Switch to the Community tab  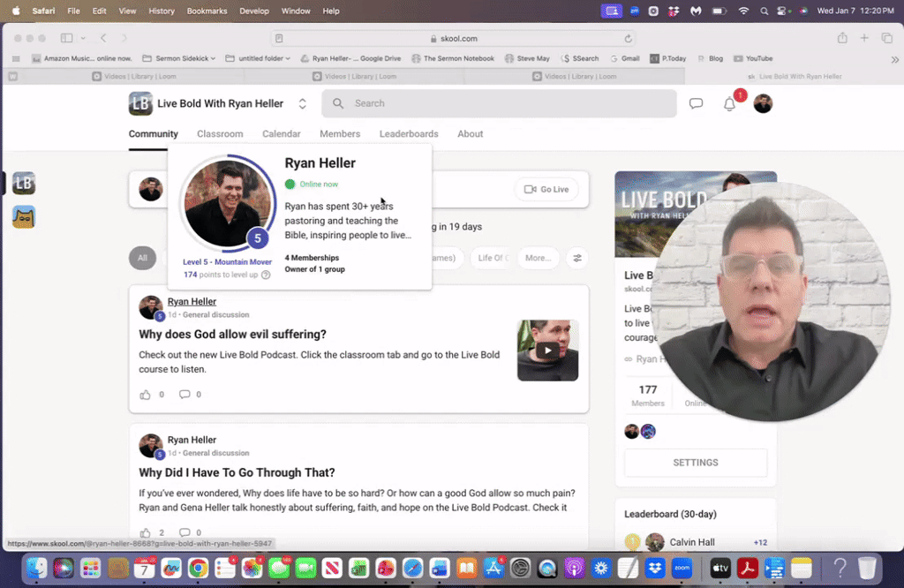coord(154,133)
